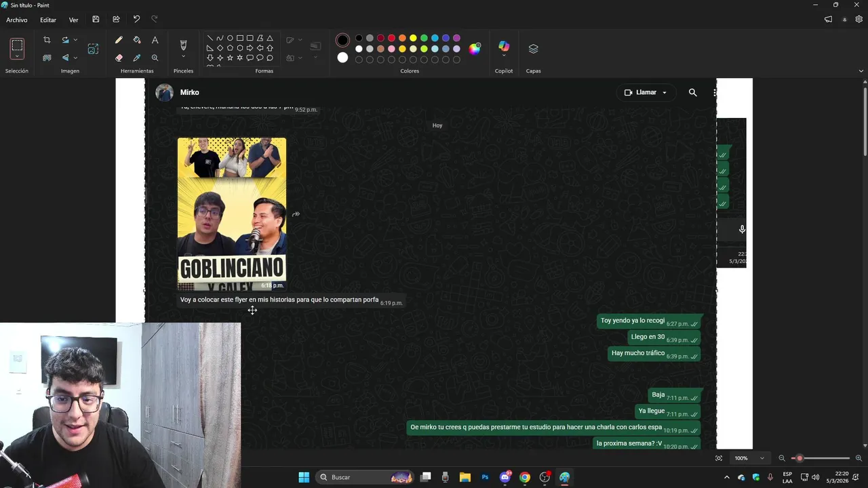Open Discord from the taskbar
The image size is (868, 488).
505,477
